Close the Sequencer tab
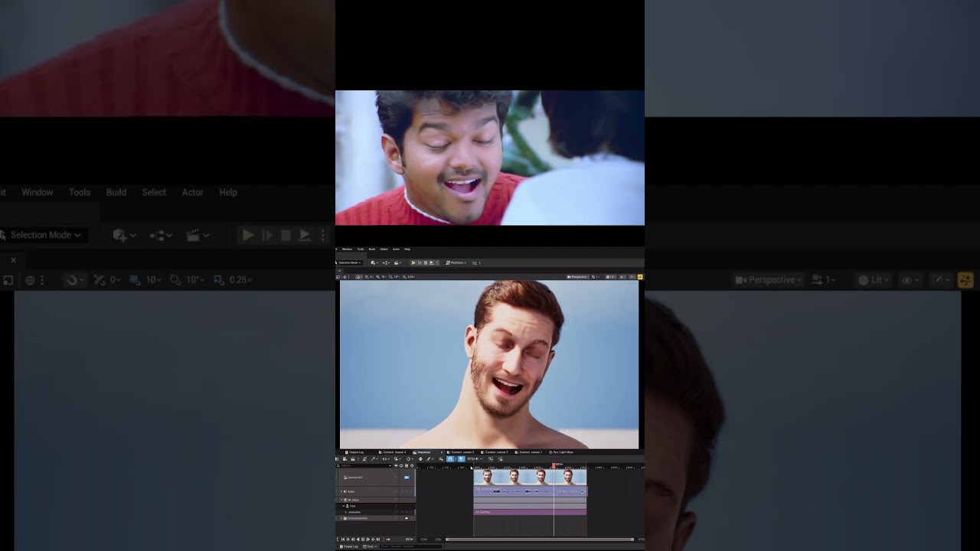The width and height of the screenshot is (980, 551). [442, 452]
